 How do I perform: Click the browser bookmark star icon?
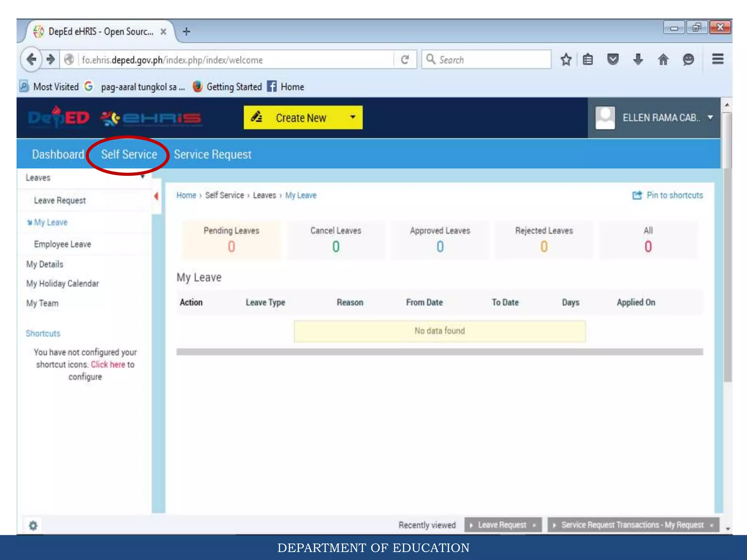click(566, 59)
